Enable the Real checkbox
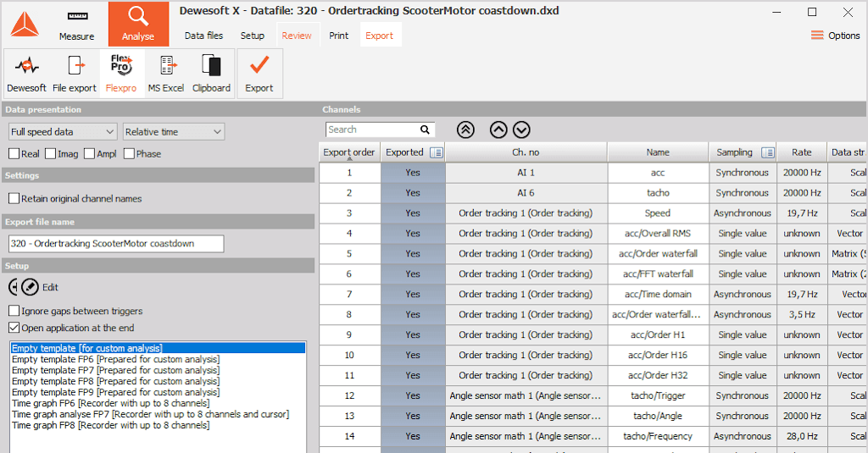The height and width of the screenshot is (453, 868). point(14,154)
